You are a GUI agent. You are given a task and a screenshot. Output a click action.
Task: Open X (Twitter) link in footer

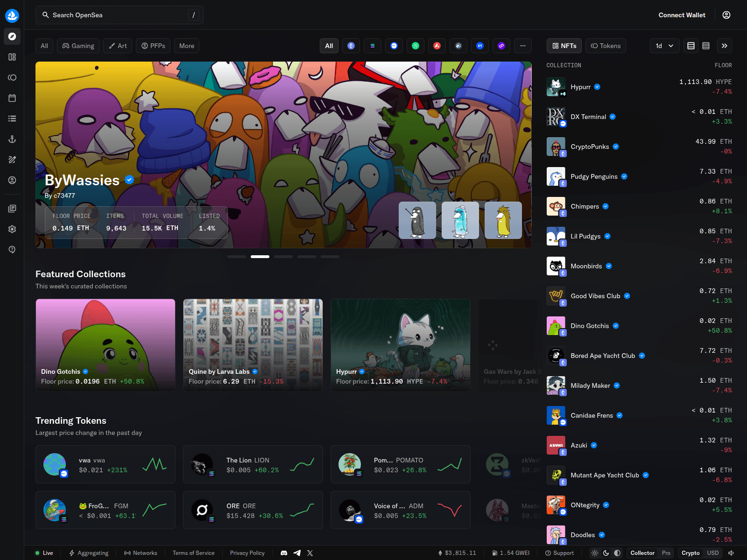pos(310,553)
